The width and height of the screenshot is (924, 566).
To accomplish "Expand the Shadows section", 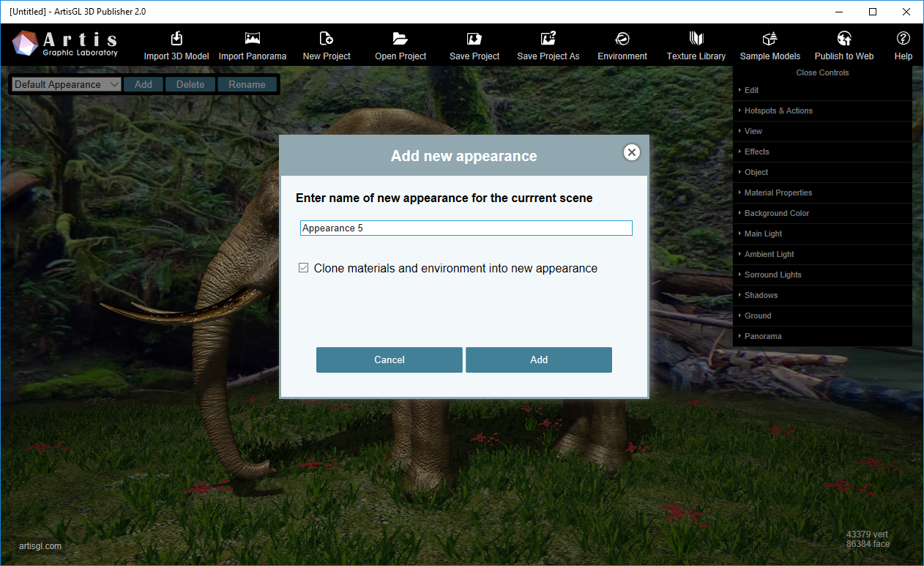I will click(822, 295).
